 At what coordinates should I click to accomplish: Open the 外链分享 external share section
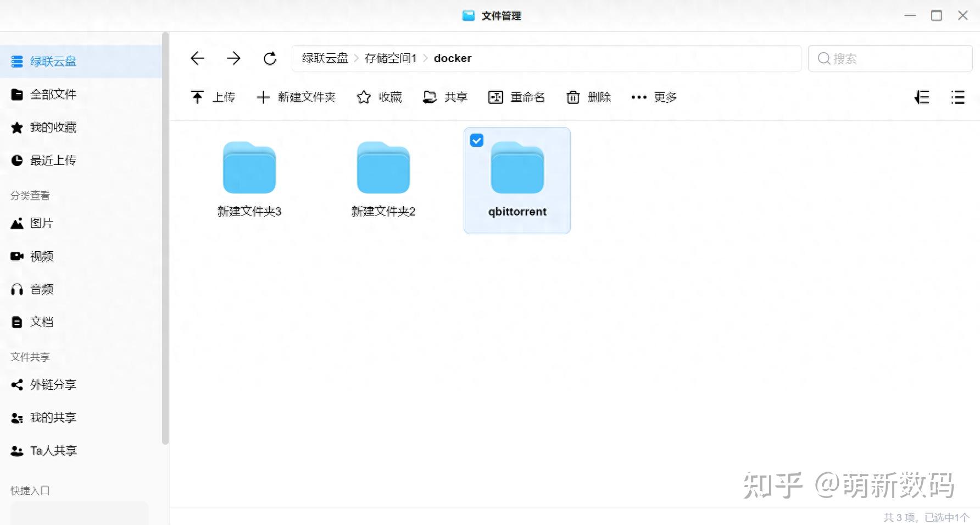(53, 384)
